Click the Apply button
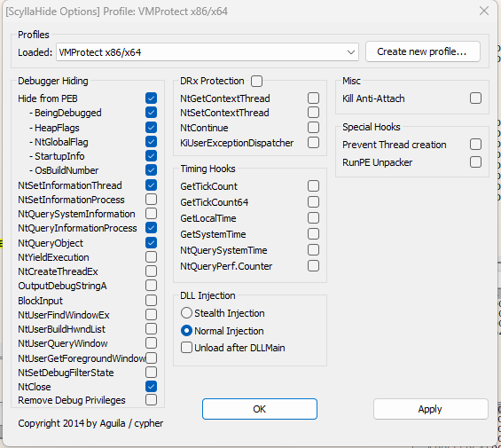Image resolution: width=501 pixels, height=448 pixels. click(x=430, y=409)
